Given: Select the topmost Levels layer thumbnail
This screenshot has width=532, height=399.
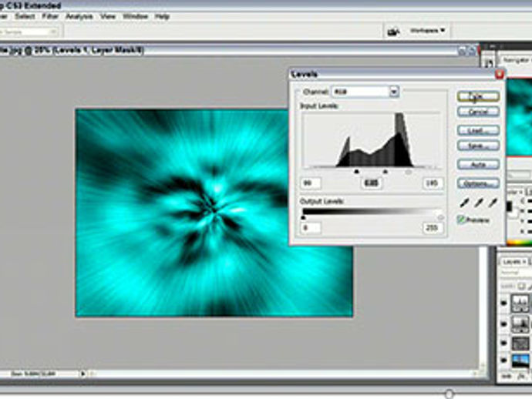Looking at the screenshot, I should tap(520, 303).
